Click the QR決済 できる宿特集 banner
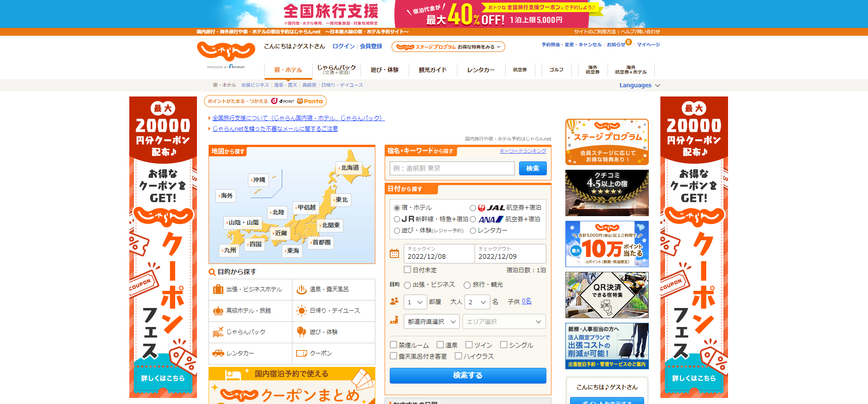Screen dimensions: 868x404 607,295
